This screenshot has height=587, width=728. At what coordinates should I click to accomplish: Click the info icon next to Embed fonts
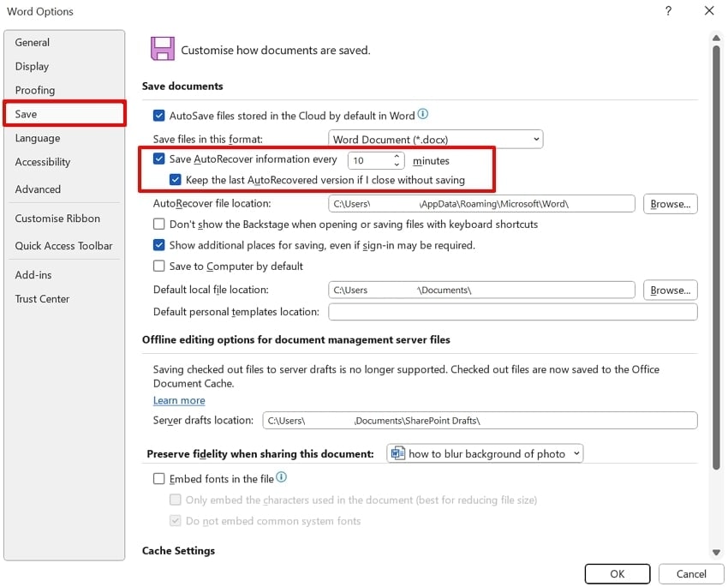coord(282,477)
